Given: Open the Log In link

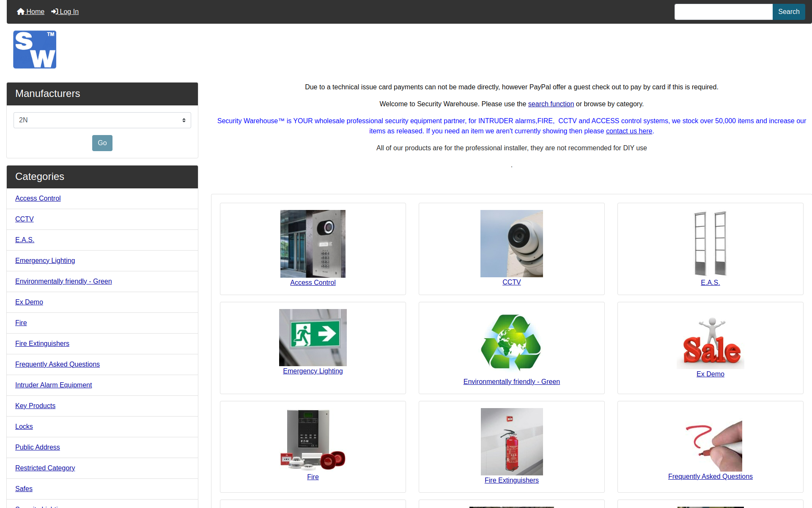Looking at the screenshot, I should pyautogui.click(x=65, y=11).
